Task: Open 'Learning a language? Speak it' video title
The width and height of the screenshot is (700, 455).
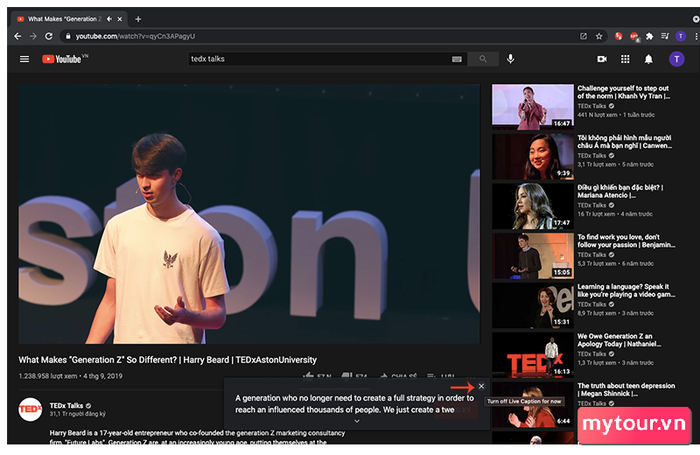Action: pos(626,290)
